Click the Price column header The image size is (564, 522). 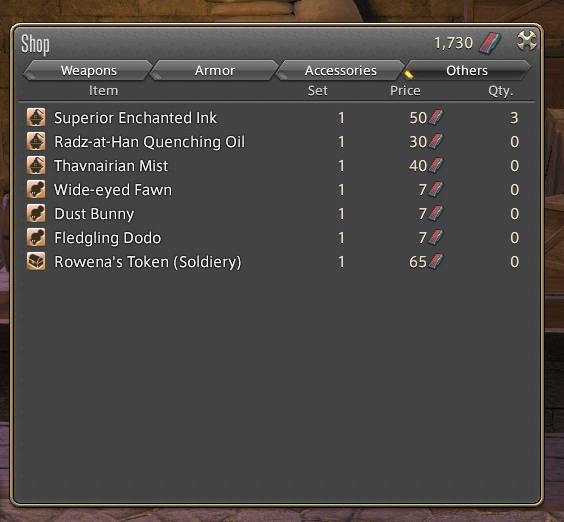(405, 91)
